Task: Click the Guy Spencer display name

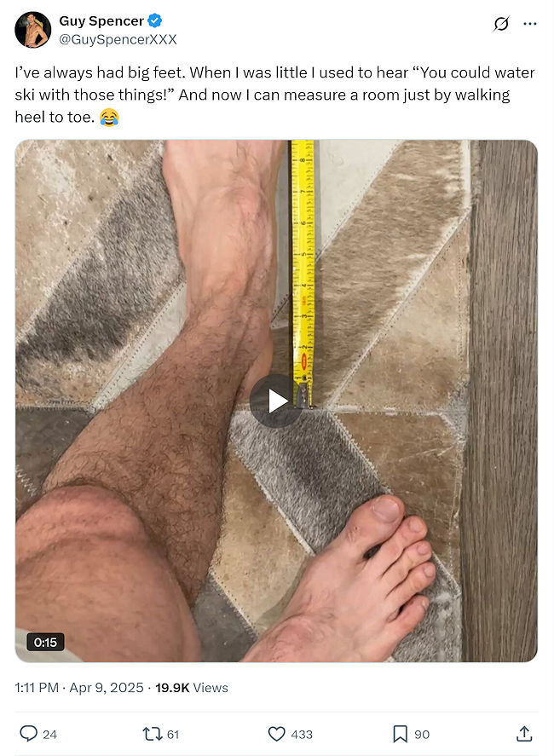Action: point(101,20)
